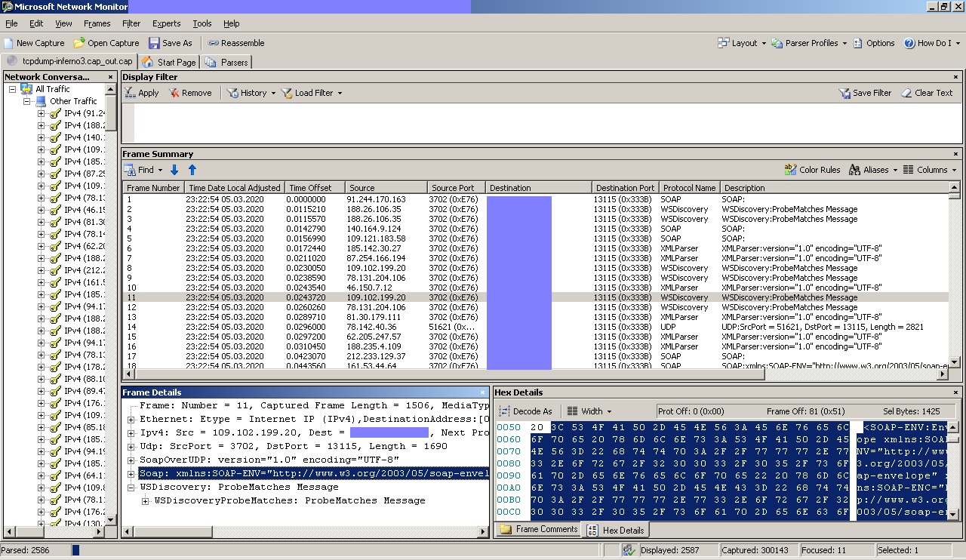The image size is (966, 560).
Task: Save the capture with Save As
Action: [x=171, y=43]
